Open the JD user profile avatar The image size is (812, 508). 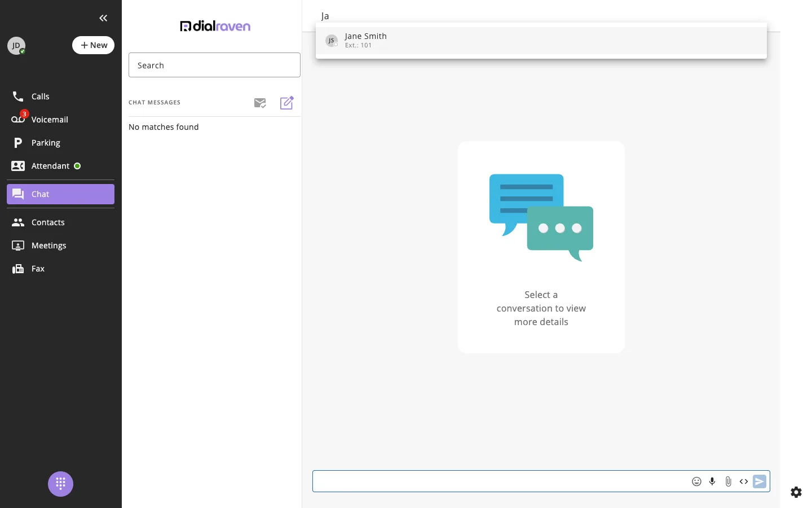pos(16,46)
